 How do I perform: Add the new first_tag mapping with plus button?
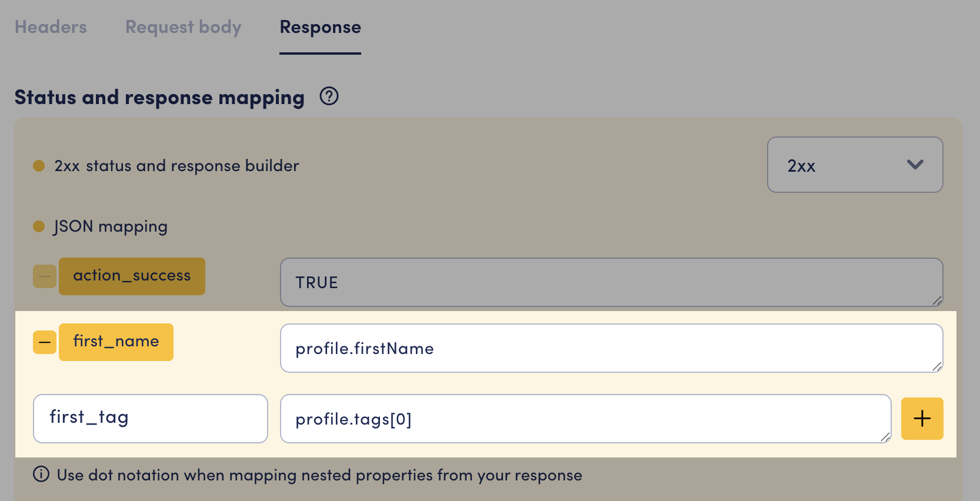point(922,419)
